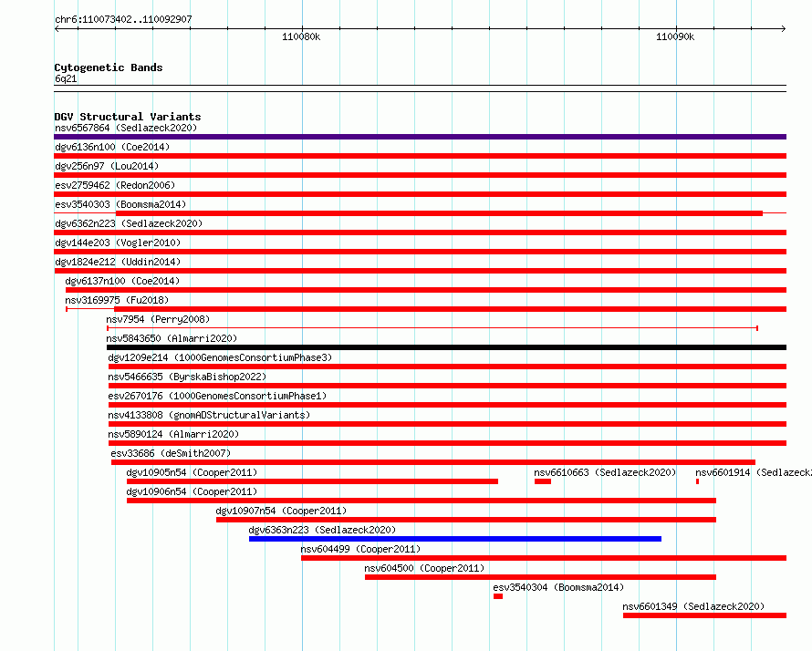
Task: Click dgv1824e212 (Uddin2014) label
Action: click(118, 262)
